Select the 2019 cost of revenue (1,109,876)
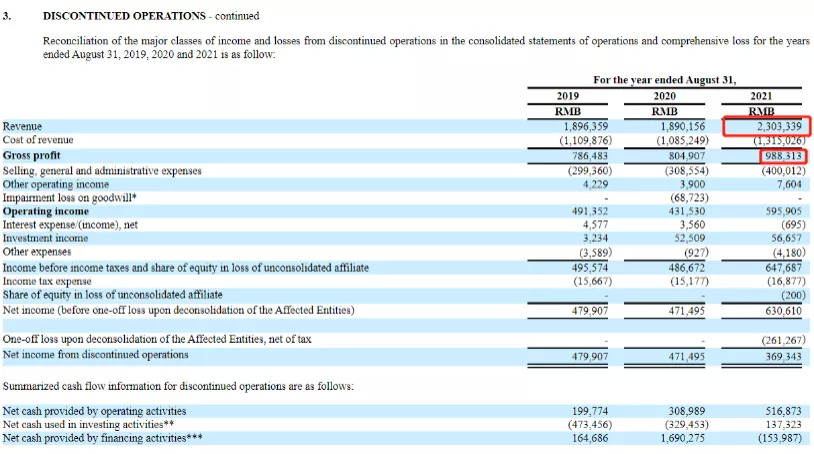The image size is (814, 454). pos(586,140)
